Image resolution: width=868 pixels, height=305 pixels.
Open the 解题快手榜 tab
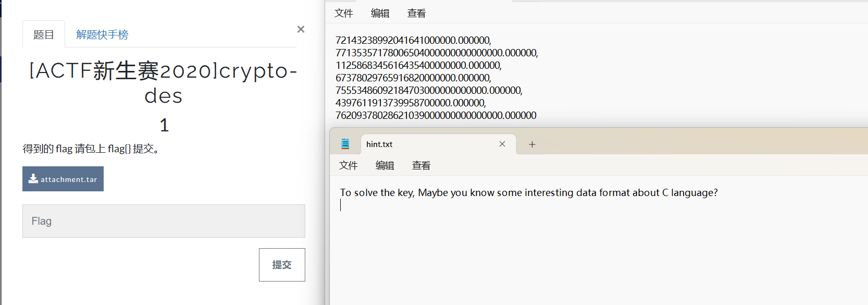click(102, 34)
